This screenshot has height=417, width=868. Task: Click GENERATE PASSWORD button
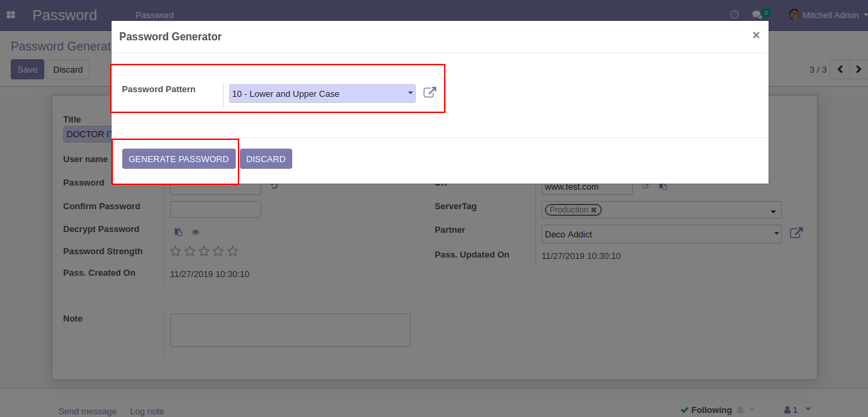pos(179,159)
